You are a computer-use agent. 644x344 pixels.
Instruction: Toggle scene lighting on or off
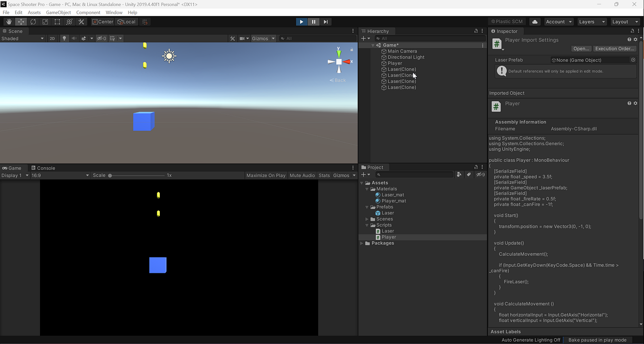tap(64, 38)
